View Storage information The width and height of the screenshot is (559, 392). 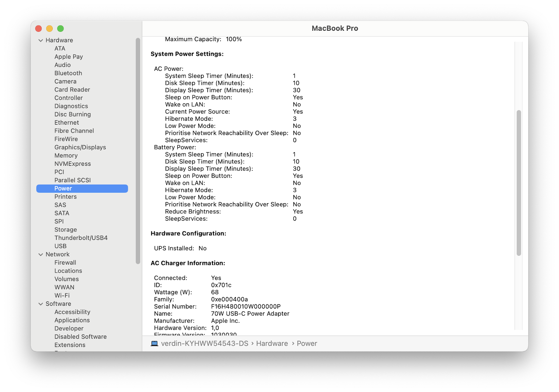coord(65,229)
